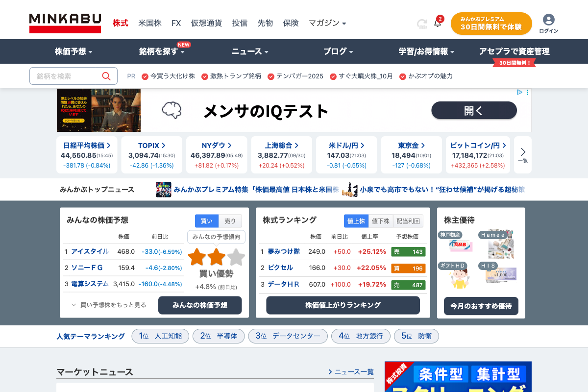The height and width of the screenshot is (392, 588).
Task: Switch ranking to 配当利回
Action: (x=408, y=221)
